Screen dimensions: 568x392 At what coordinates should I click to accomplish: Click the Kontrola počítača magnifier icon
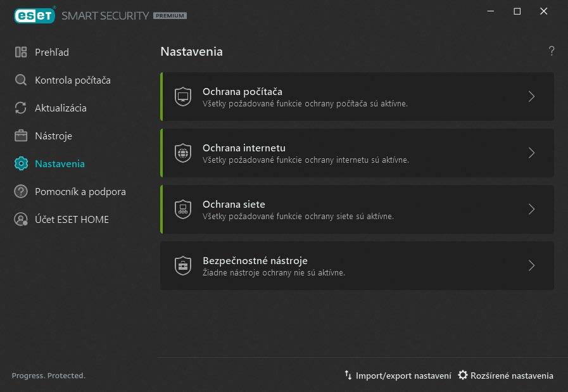21,80
